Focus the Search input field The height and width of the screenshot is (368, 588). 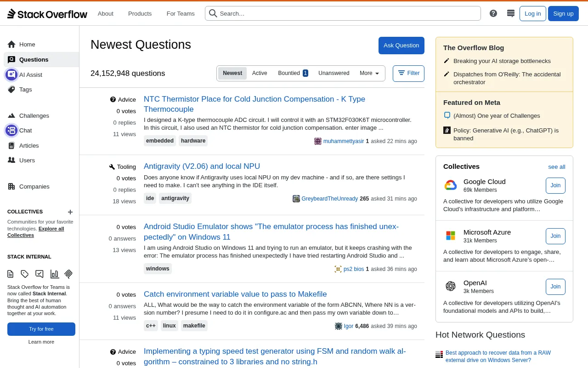(x=343, y=13)
